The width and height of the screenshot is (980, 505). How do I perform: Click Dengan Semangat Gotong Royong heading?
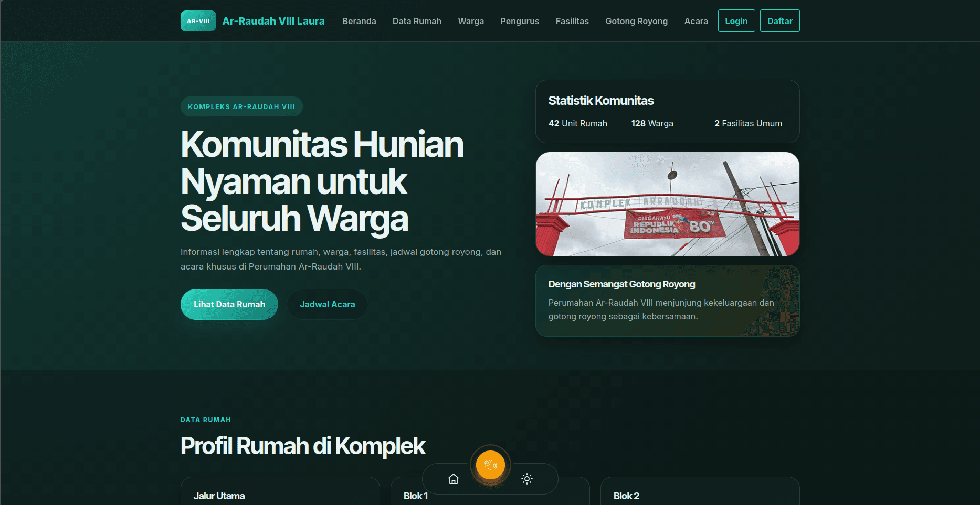click(621, 284)
